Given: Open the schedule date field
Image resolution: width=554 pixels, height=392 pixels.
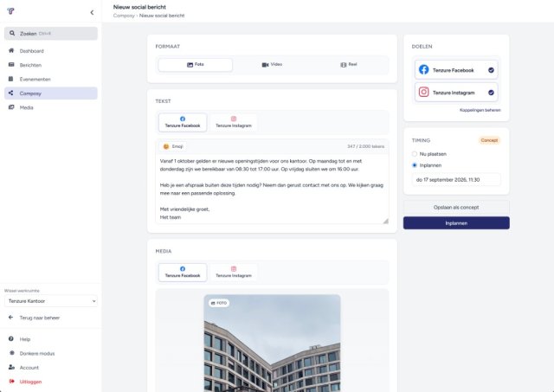Looking at the screenshot, I should point(456,180).
